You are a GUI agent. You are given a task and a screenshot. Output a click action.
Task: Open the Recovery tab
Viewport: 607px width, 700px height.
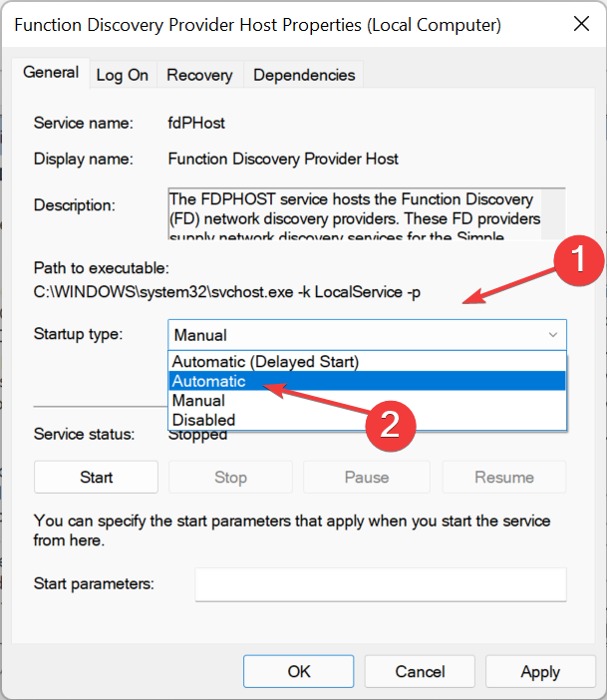click(x=199, y=75)
